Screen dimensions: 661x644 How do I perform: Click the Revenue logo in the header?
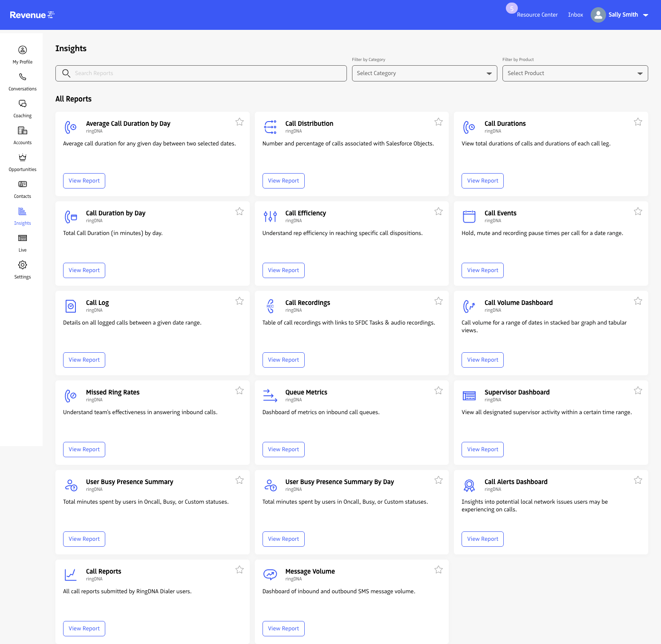(x=32, y=15)
